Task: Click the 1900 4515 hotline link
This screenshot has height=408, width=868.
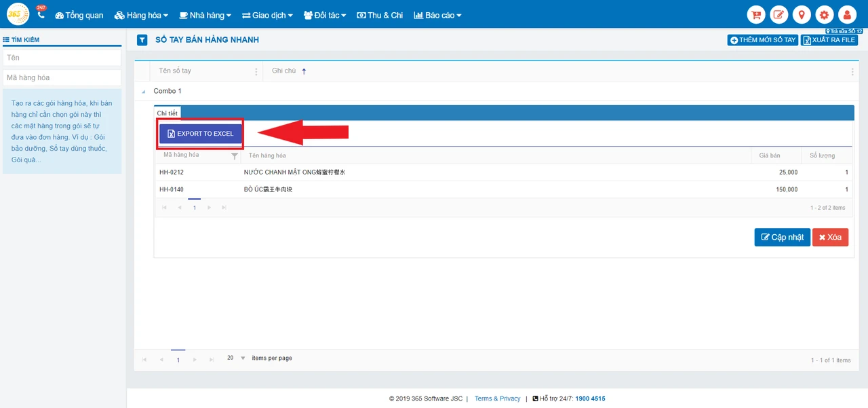Action: 590,398
